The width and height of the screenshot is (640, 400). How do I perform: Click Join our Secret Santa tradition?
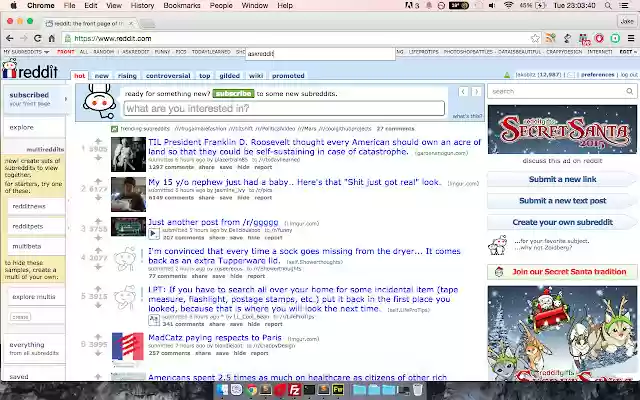562,272
